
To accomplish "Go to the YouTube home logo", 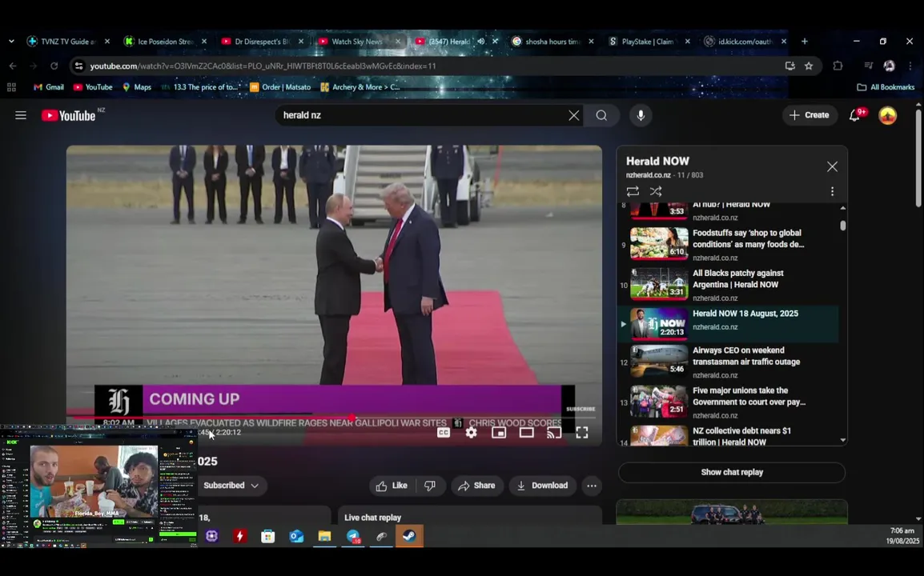I will 69,115.
